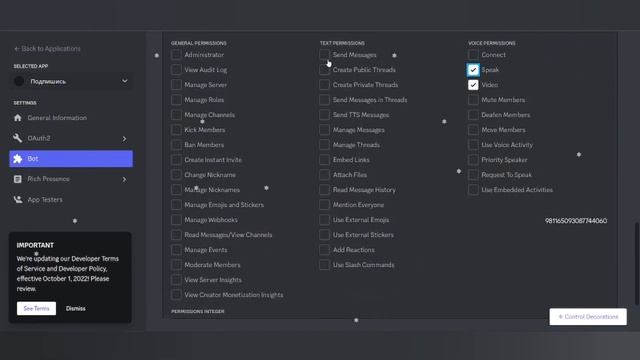Screen dimensions: 640x360
Task: Check the Manage Server checkbox
Action: [176, 85]
